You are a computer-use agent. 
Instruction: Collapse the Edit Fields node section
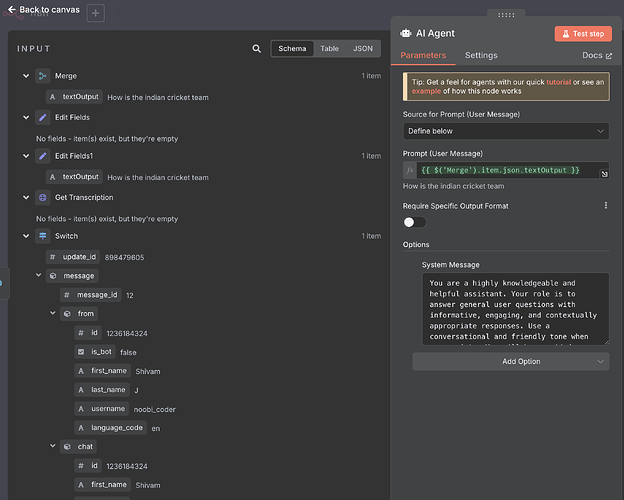pyautogui.click(x=26, y=117)
